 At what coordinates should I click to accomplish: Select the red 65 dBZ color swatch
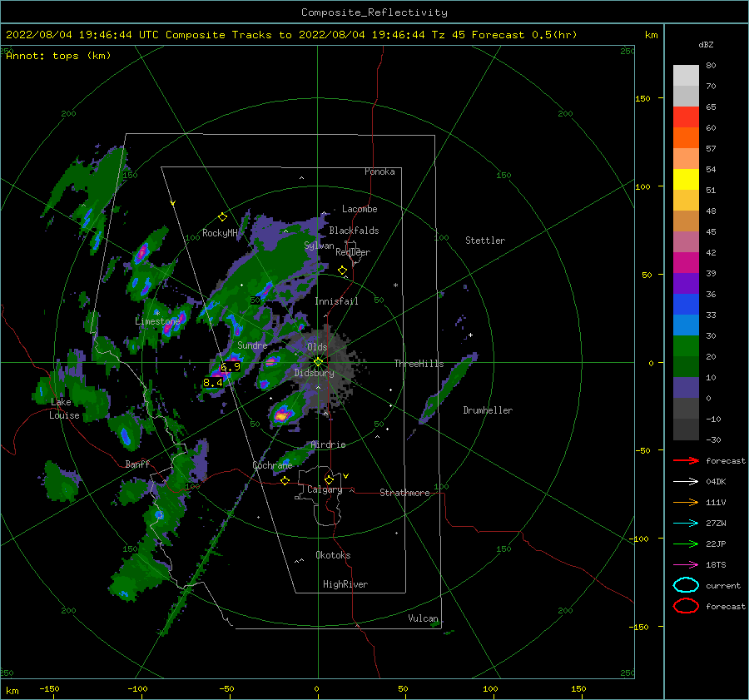[x=686, y=117]
